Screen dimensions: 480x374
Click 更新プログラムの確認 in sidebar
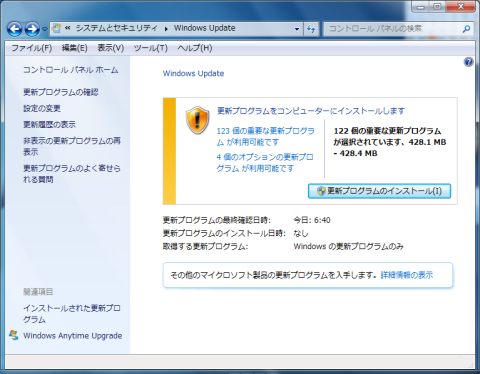[61, 92]
